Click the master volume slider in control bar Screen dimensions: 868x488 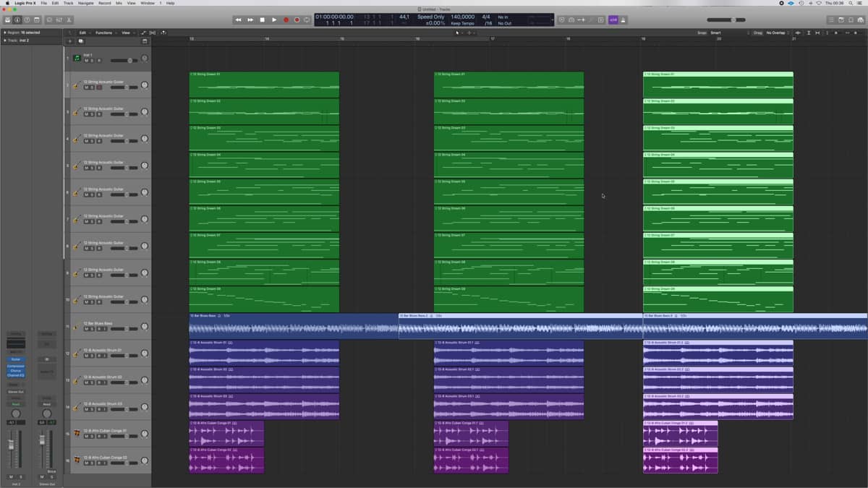pos(726,20)
